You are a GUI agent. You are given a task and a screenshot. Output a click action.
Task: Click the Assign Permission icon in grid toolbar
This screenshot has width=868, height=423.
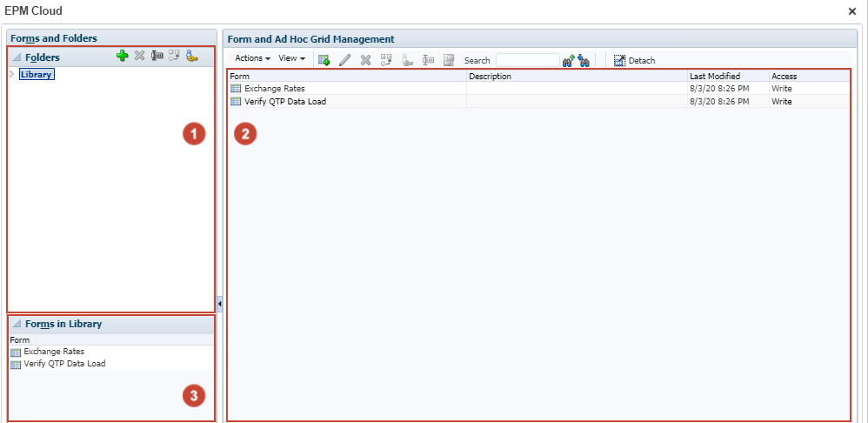(407, 60)
